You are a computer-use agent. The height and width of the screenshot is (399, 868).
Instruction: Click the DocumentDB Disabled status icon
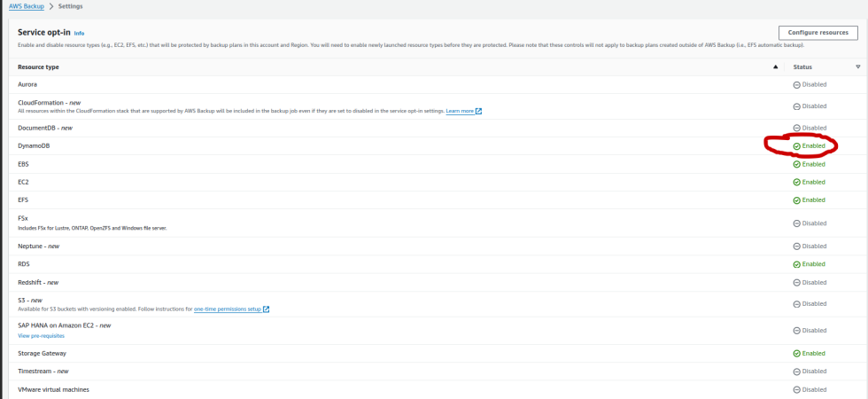796,128
